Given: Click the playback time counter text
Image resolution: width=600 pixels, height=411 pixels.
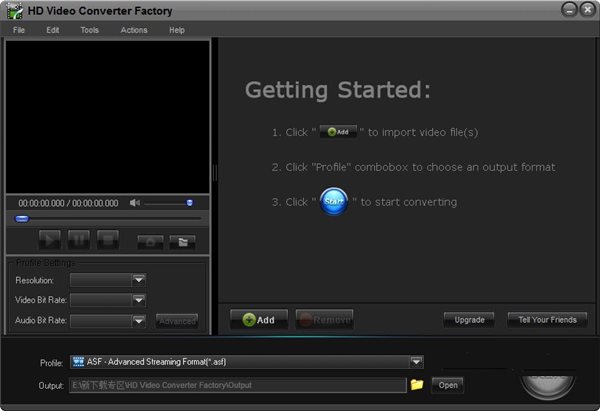Looking at the screenshot, I should (68, 203).
